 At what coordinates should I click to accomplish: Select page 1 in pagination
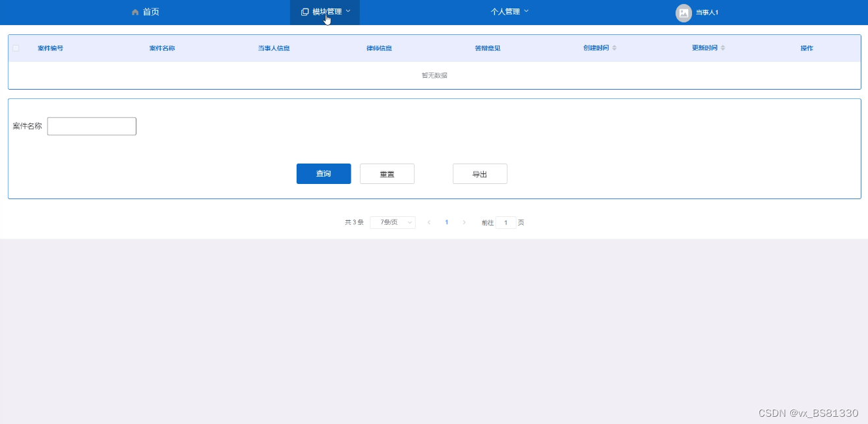click(x=447, y=222)
